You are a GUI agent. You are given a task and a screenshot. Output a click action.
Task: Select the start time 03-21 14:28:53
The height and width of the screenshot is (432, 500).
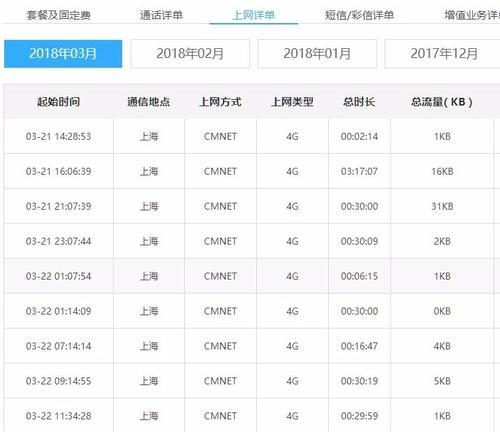click(x=58, y=136)
